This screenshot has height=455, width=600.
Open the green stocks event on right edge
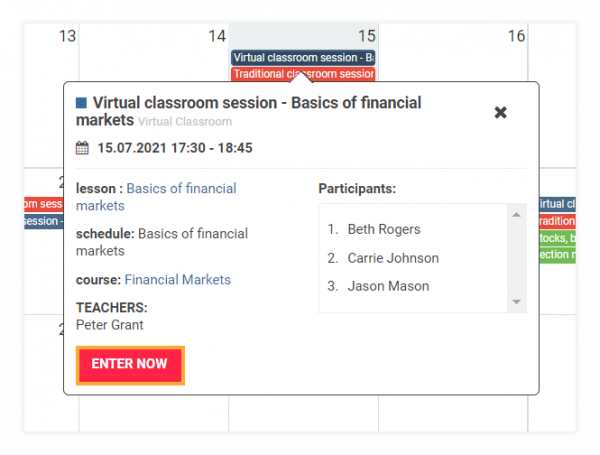click(557, 238)
